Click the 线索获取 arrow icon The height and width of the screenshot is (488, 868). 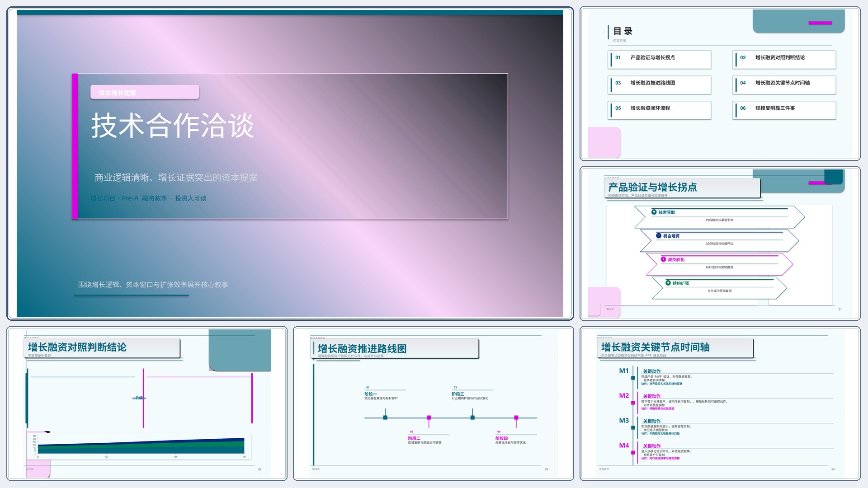coord(654,212)
